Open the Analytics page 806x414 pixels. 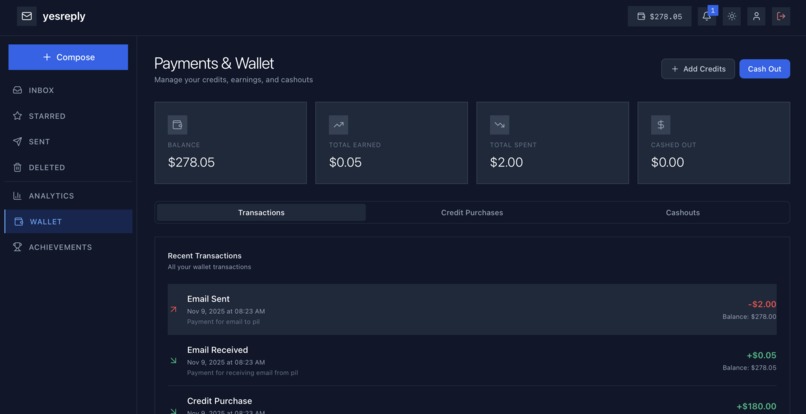coord(68,196)
